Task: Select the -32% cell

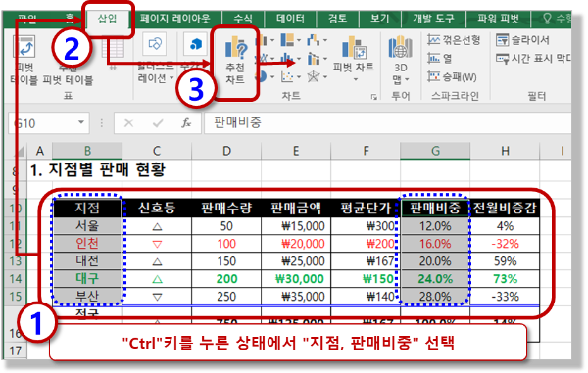Action: (505, 244)
